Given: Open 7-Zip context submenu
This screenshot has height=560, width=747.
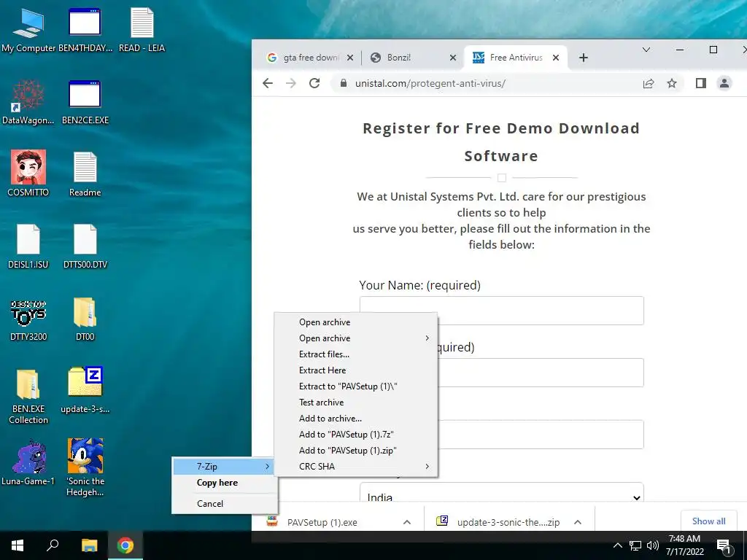Looking at the screenshot, I should [x=225, y=467].
